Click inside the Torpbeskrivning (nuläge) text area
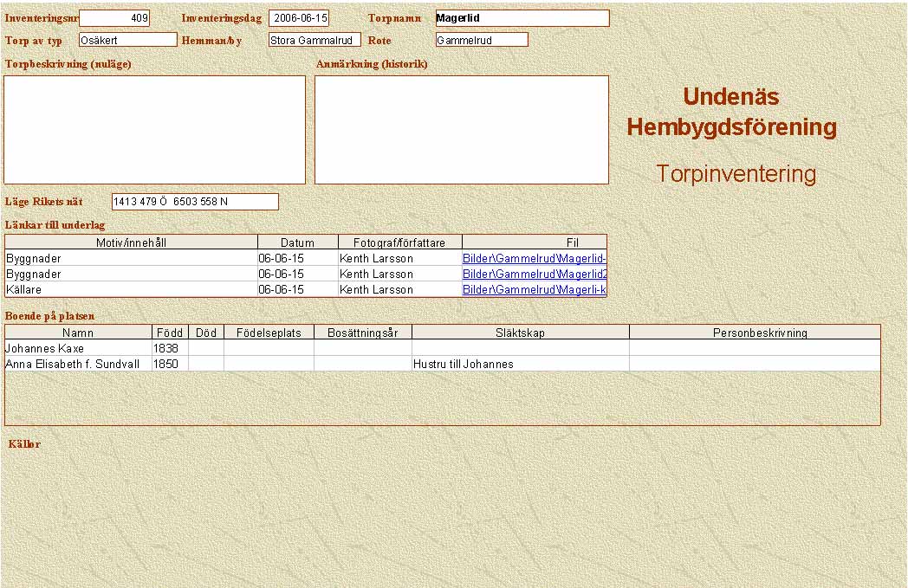 pyautogui.click(x=155, y=130)
